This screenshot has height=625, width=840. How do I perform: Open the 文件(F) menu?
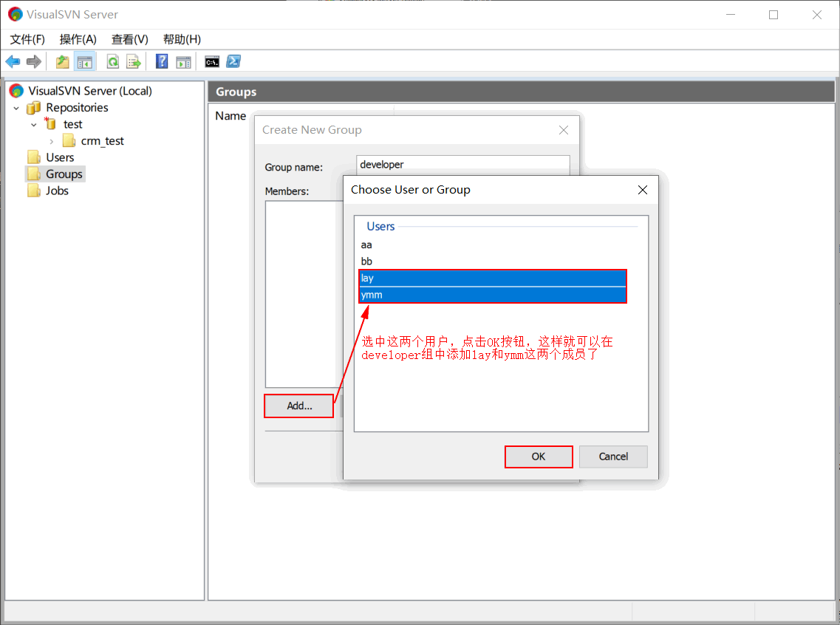coord(27,39)
